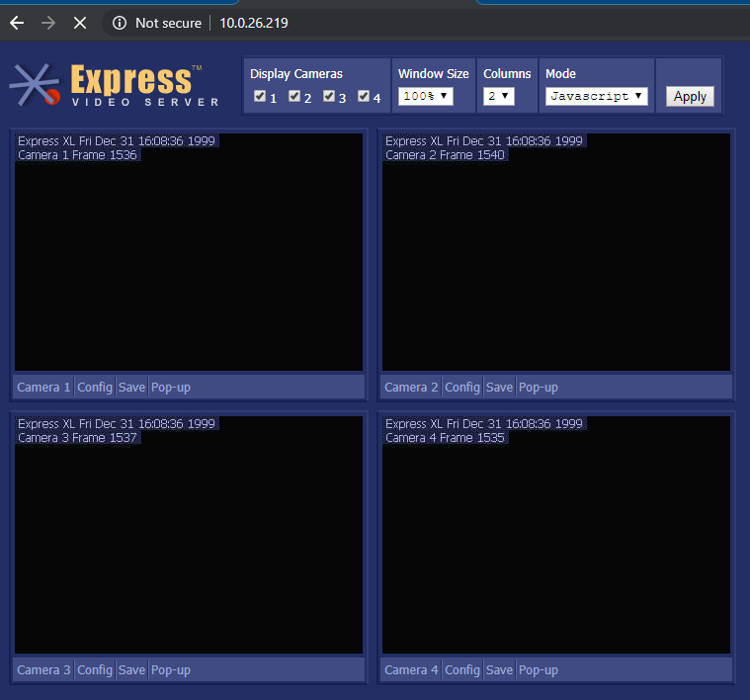Stop page loading with X button
The height and width of the screenshot is (700, 750).
[80, 23]
